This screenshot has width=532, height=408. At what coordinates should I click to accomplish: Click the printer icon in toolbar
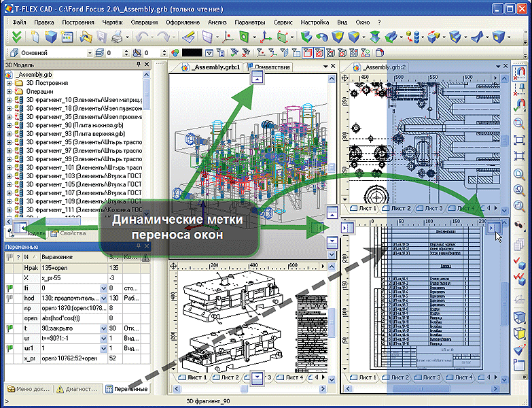117,37
